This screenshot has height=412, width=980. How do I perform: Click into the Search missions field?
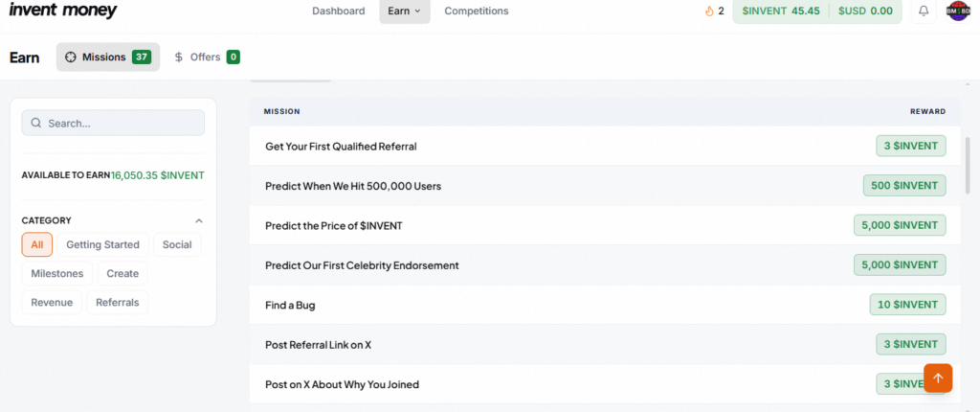pyautogui.click(x=120, y=124)
